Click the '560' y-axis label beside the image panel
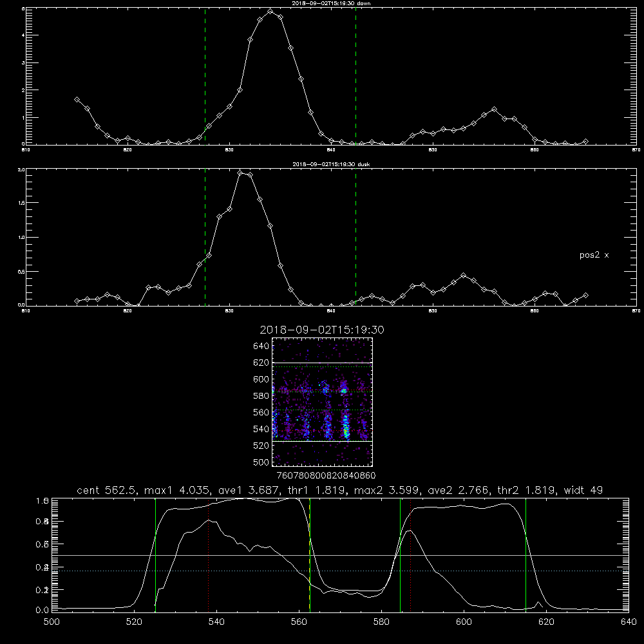 click(x=261, y=412)
